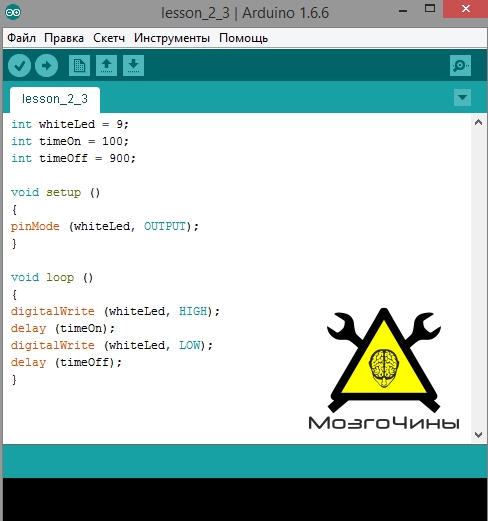Open the Serial Monitor magnifier icon

tap(460, 66)
